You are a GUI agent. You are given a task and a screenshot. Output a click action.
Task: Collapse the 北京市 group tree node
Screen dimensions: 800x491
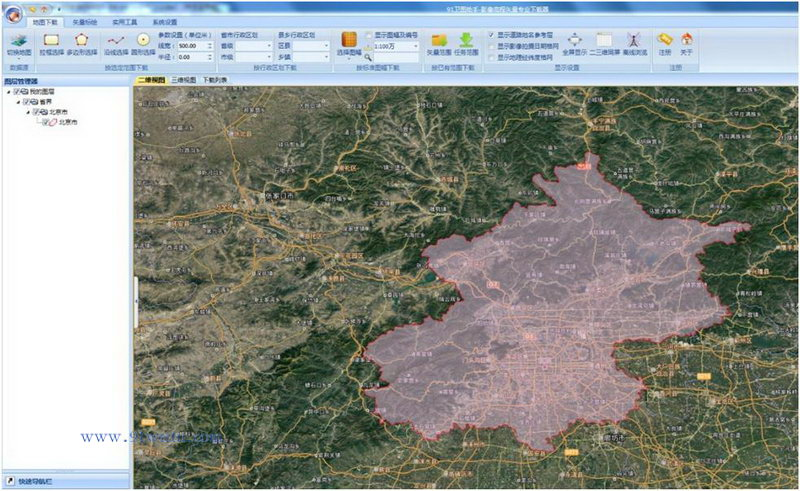tap(29, 112)
